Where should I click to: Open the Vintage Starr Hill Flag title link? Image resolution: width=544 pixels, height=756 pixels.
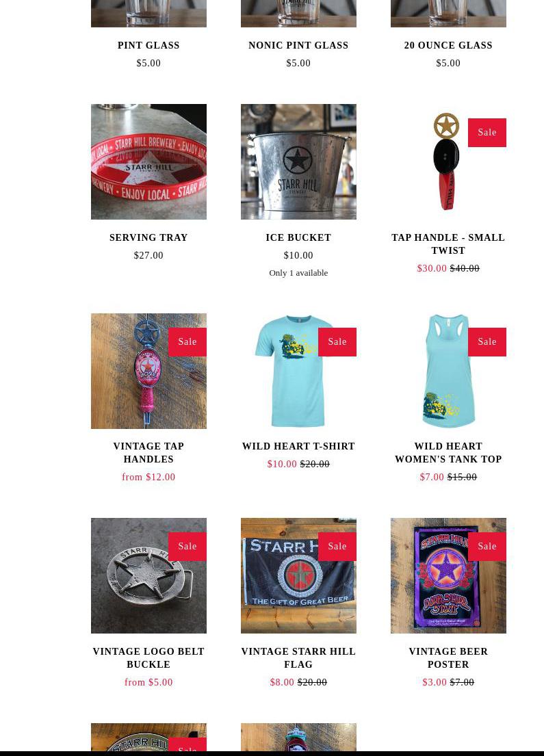coord(298,657)
